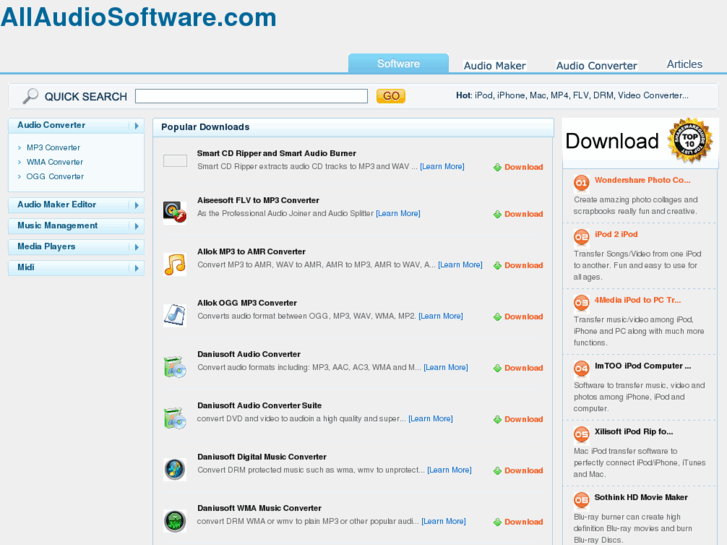Click Learn More for Smart CD Ripper
Viewport: 727px width, 545px height.
(x=442, y=167)
